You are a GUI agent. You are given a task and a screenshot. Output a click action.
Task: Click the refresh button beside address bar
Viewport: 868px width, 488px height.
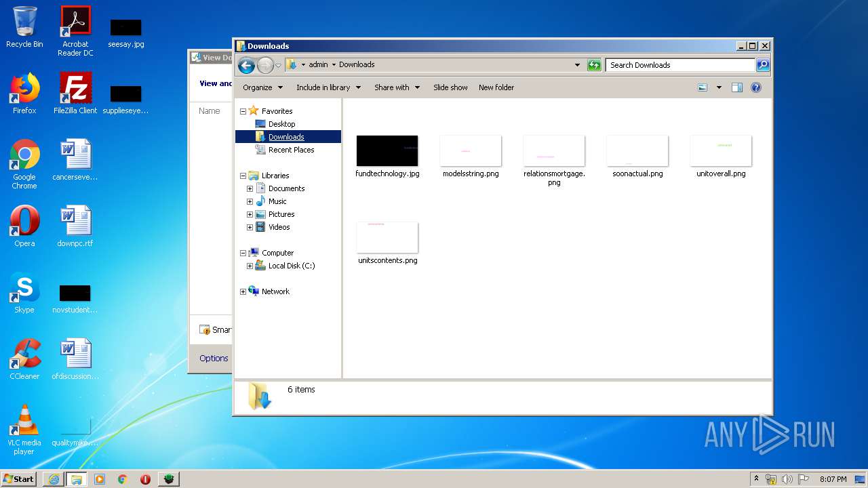tap(594, 65)
